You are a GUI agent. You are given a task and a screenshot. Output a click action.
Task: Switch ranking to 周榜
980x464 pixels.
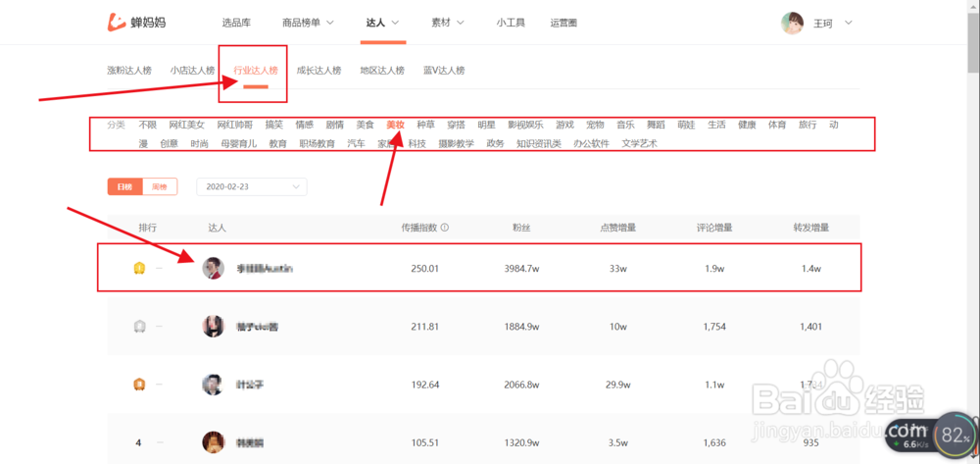(x=160, y=187)
